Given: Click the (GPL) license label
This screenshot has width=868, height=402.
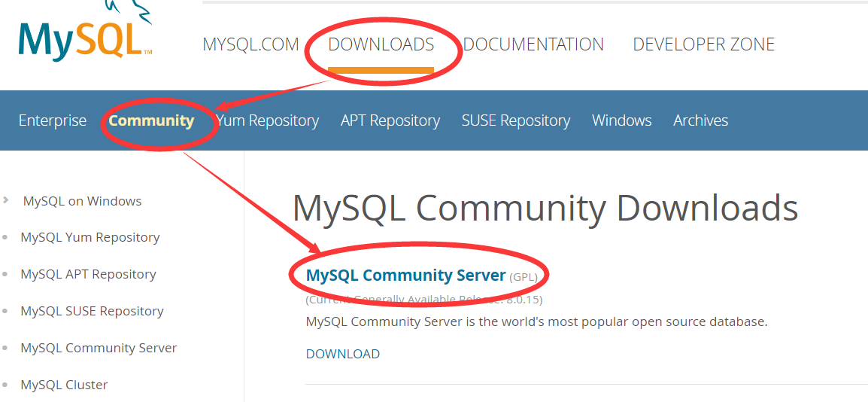Looking at the screenshot, I should point(524,277).
